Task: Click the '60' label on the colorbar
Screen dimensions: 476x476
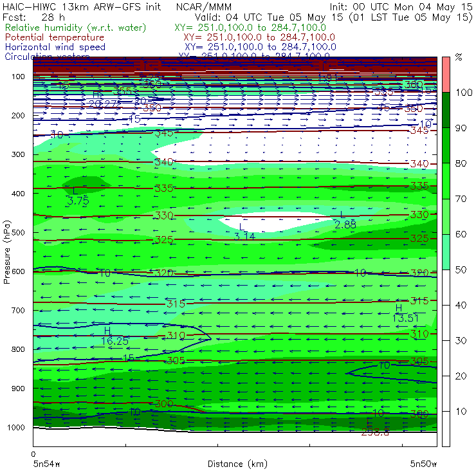Action: (461, 234)
